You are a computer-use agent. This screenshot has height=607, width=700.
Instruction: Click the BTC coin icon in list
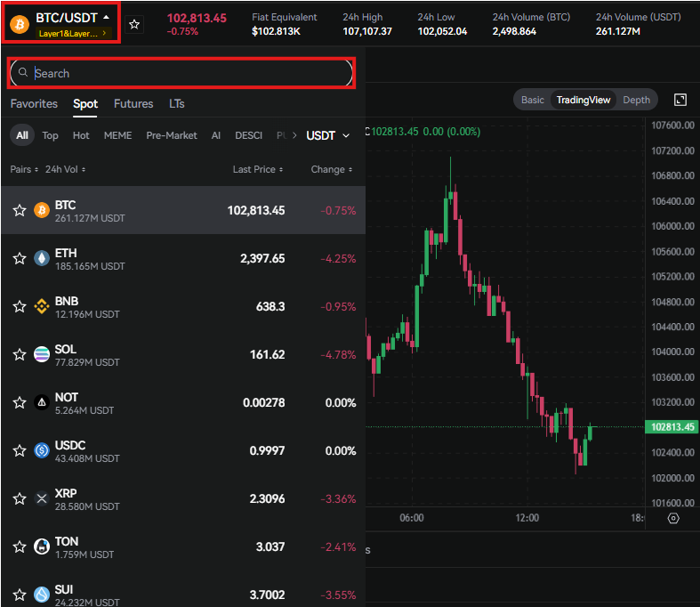point(42,210)
